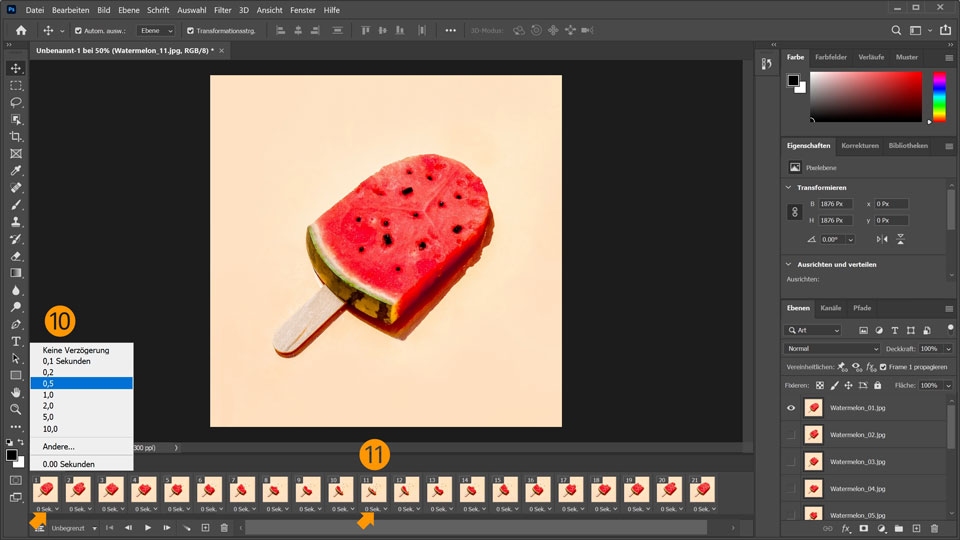960x540 pixels.
Task: Add layer mask in Ebenen panel
Action: pos(863,528)
